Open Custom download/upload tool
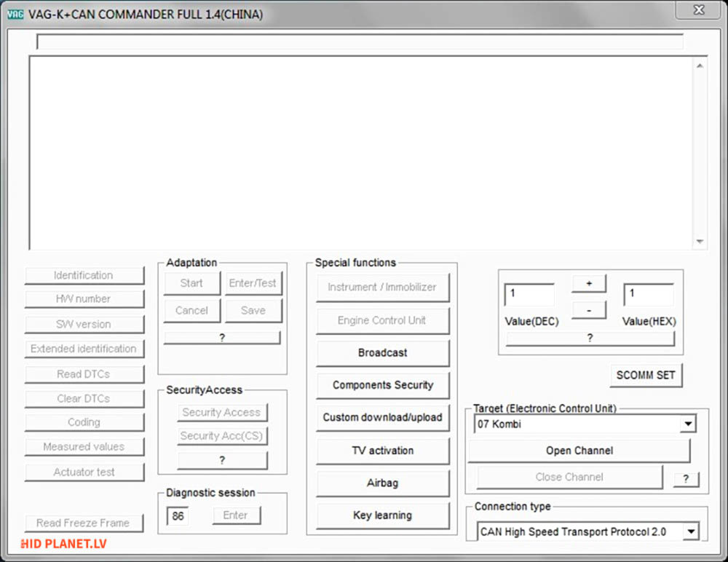The width and height of the screenshot is (728, 562). coord(382,418)
